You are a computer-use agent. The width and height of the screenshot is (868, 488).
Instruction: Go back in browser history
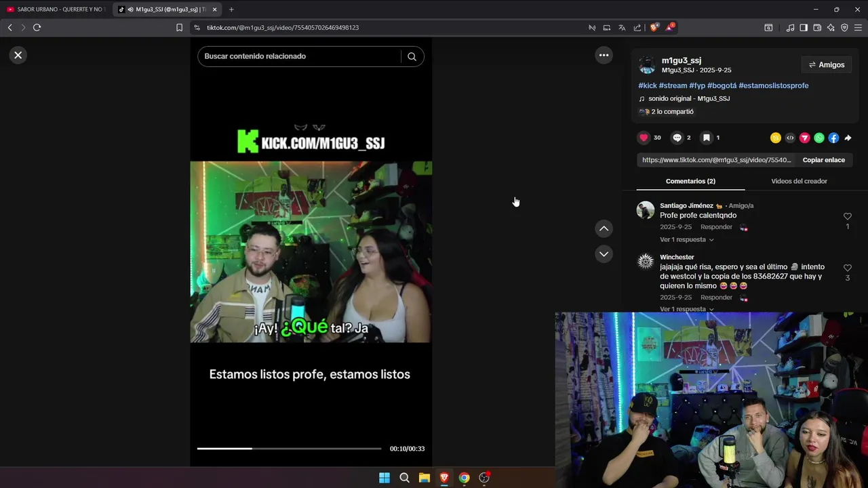[9, 28]
